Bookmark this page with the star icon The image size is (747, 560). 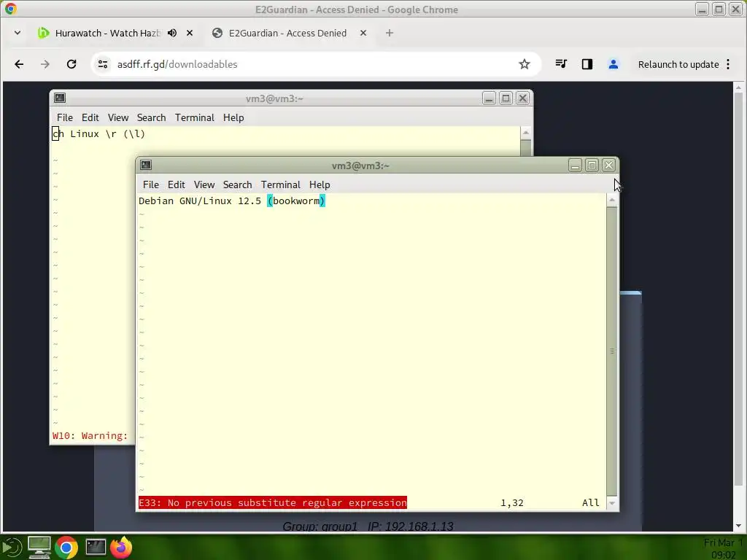(525, 64)
